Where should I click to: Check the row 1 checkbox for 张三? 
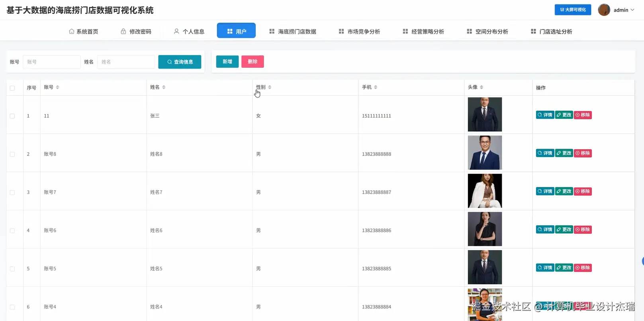point(12,116)
